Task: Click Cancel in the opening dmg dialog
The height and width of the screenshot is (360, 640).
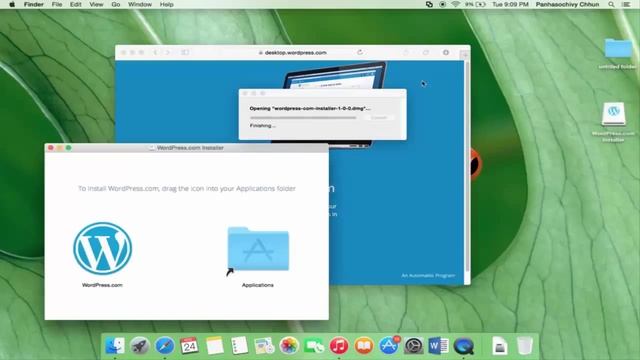Action: click(379, 118)
